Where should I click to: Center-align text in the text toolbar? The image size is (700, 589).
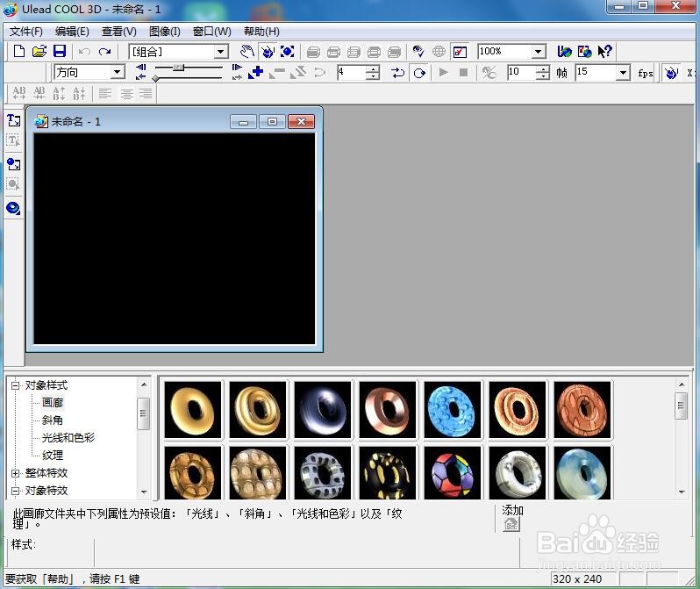click(x=126, y=93)
